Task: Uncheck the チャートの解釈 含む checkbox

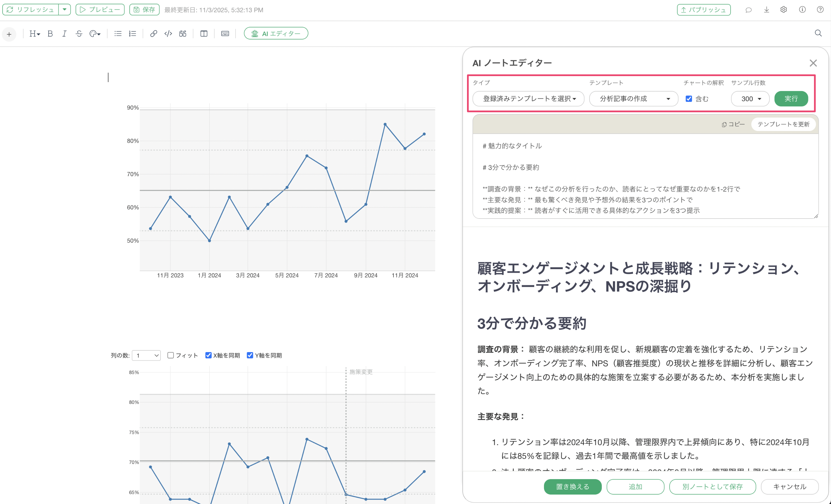Action: tap(689, 99)
